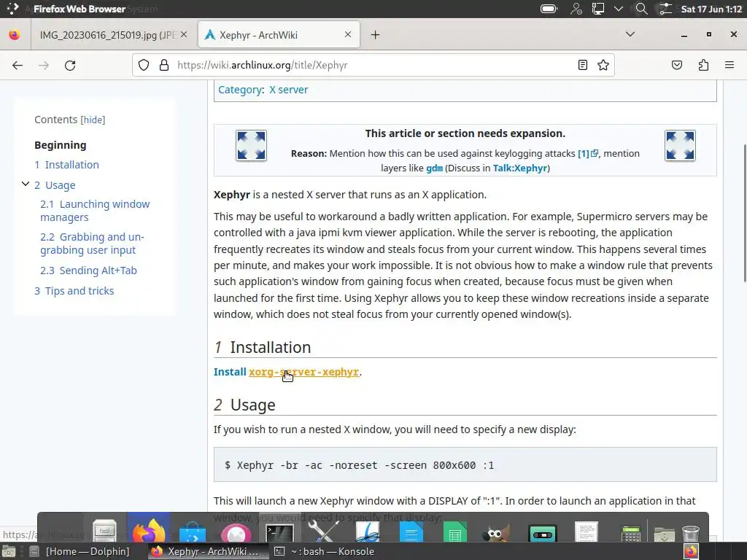Open the wrench and screwdriver settings icon

point(323,531)
